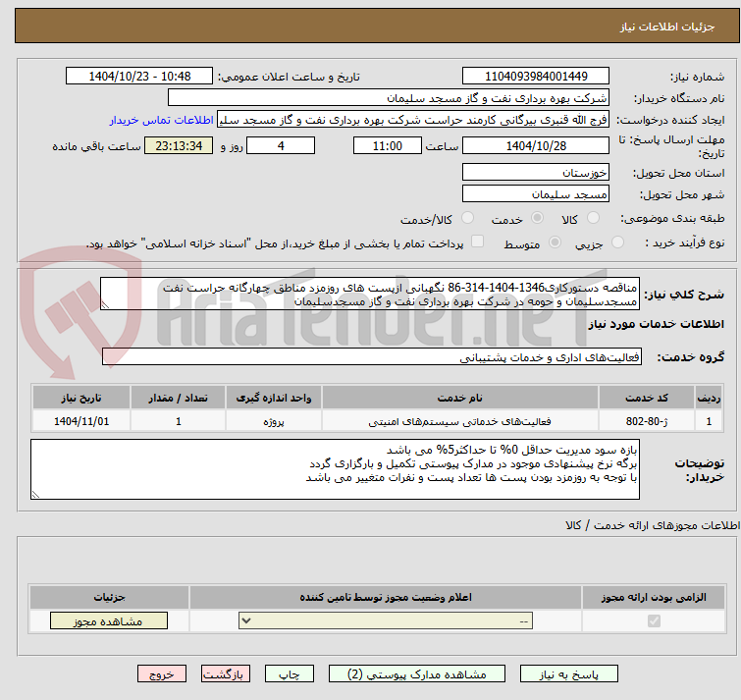The width and height of the screenshot is (741, 700).
Task: Click the city field 'مسجد سلیمان'
Action: coord(536,193)
